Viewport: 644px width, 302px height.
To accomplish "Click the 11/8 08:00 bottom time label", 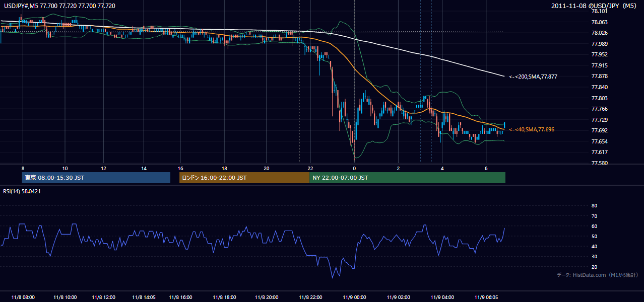I will [x=22, y=297].
